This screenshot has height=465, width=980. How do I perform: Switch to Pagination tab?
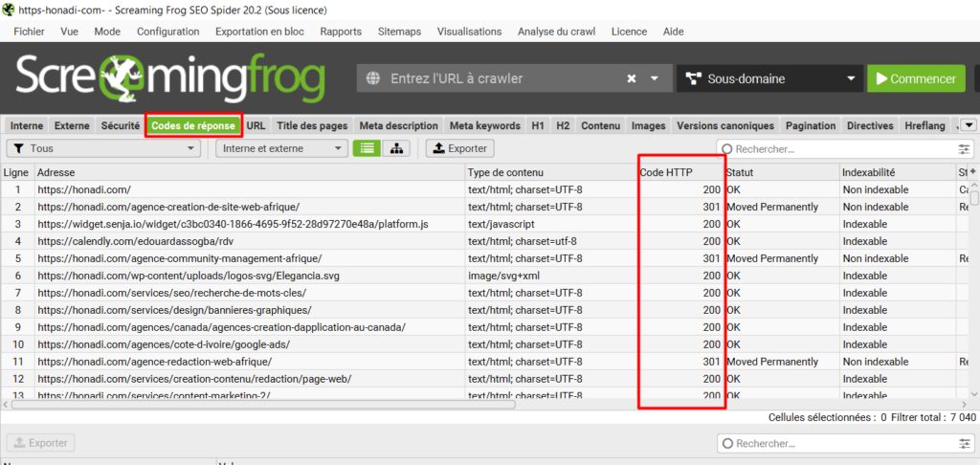[811, 125]
